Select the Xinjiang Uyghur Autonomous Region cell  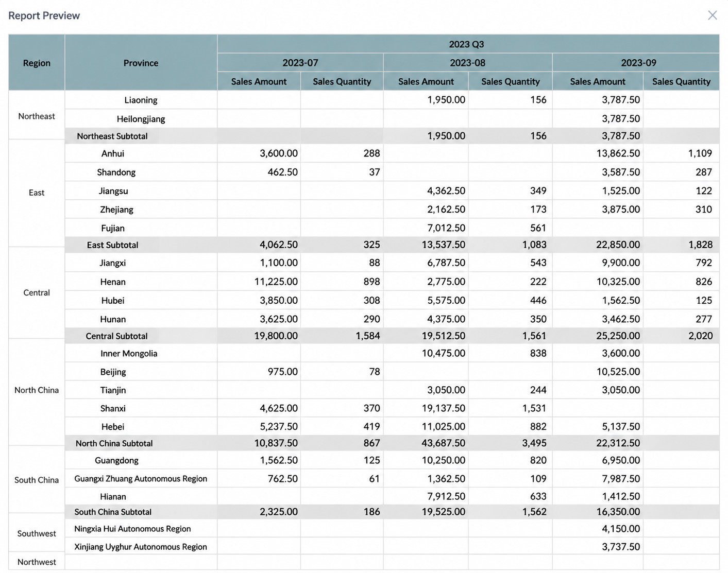(x=141, y=547)
